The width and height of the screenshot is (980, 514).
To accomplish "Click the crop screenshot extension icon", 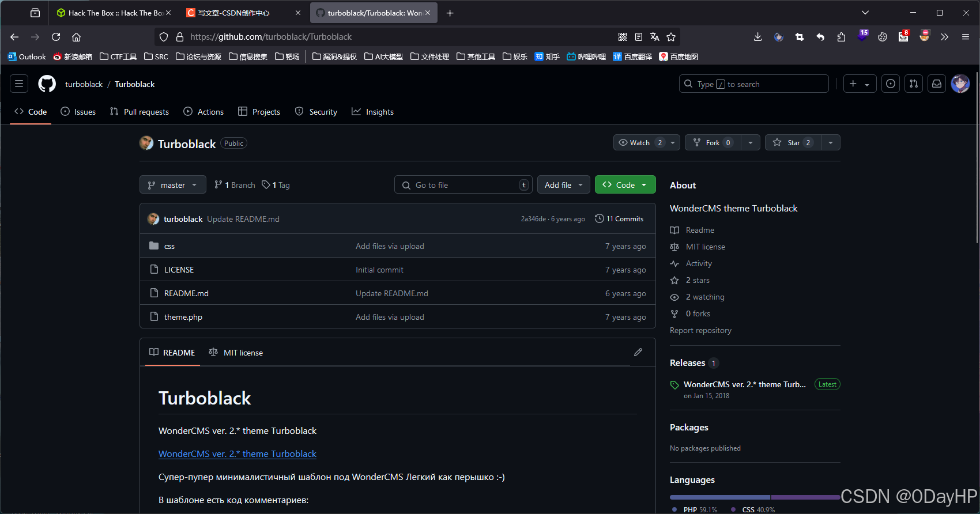I will (x=800, y=37).
